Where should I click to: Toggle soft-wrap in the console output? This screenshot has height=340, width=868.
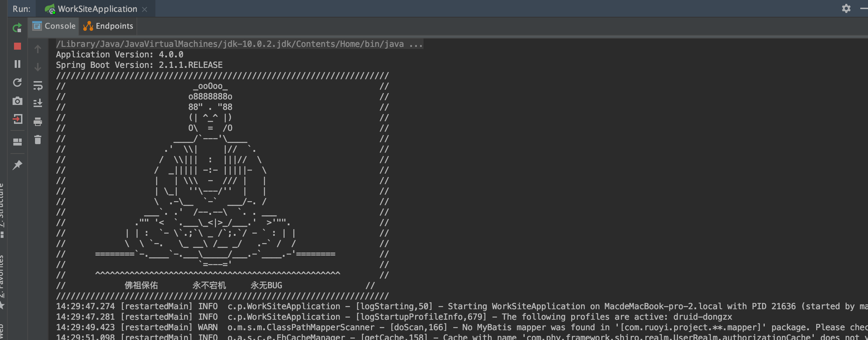[x=38, y=85]
